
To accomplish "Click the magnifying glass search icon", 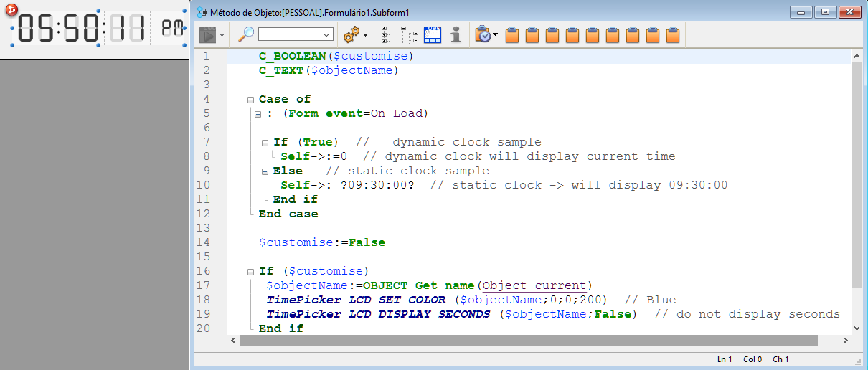I will coord(246,34).
